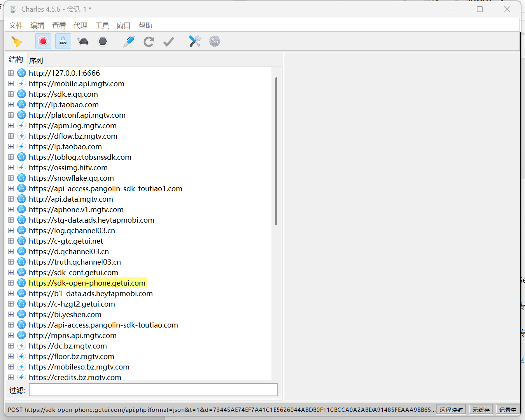This screenshot has width=525, height=420.
Task: Click globe icon for https://log.qchannel03.cn
Action: 22,230
